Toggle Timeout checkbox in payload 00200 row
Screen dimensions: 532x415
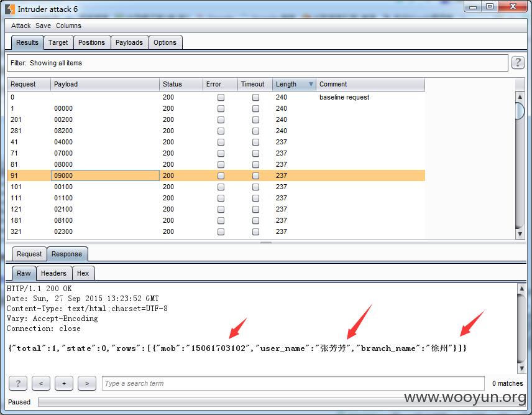(256, 119)
